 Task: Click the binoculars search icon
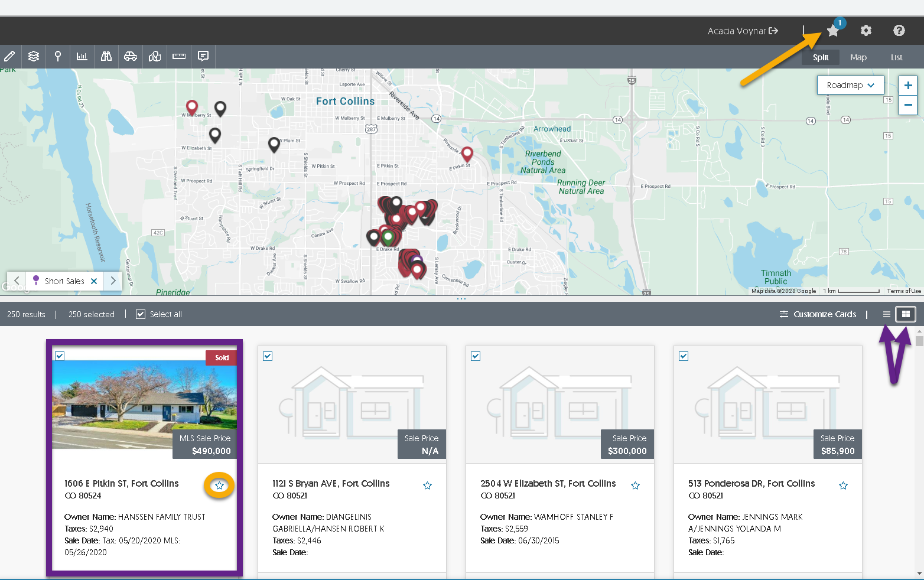[x=106, y=57]
